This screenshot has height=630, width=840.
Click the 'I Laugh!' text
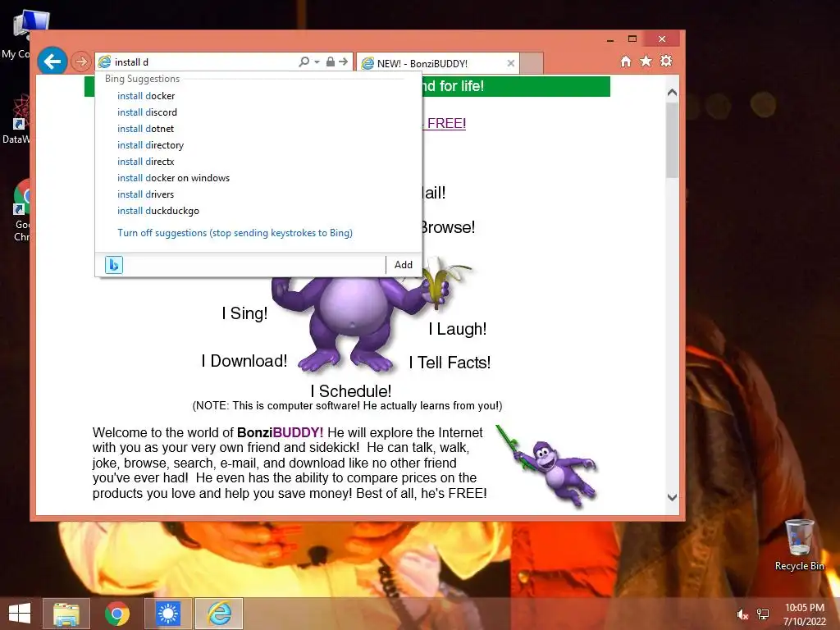458,329
